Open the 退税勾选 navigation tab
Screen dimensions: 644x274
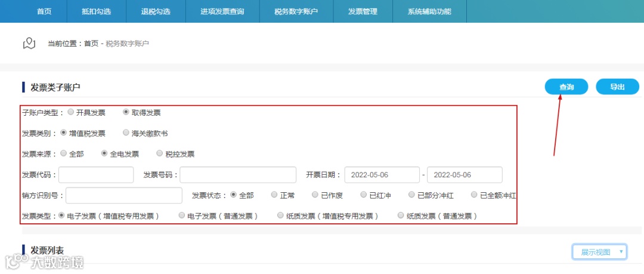156,11
